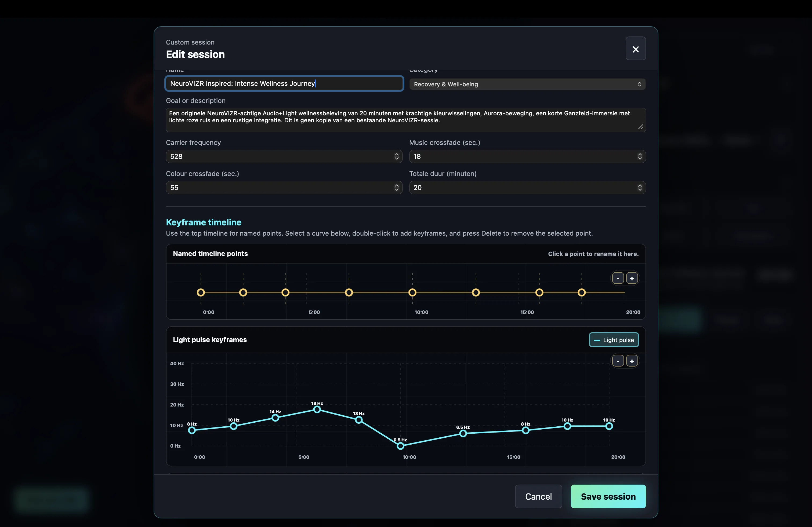Select the 8 Hz keyframe after 15:00
The image size is (812, 527).
525,430
